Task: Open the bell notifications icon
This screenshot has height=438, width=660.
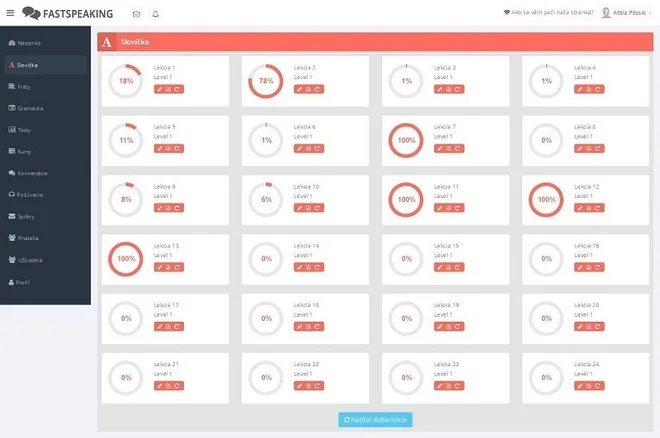Action: pos(155,14)
